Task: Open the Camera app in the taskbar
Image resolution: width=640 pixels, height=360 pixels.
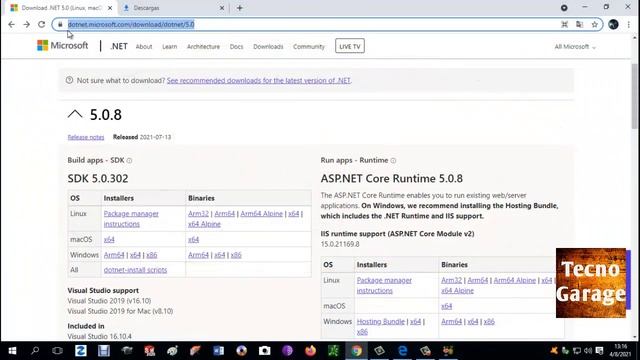Action: click(264, 351)
